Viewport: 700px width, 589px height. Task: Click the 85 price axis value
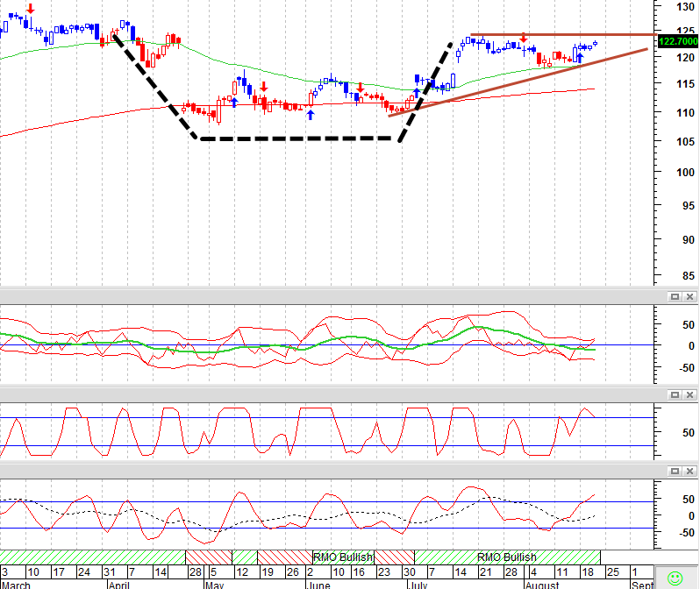pos(689,276)
